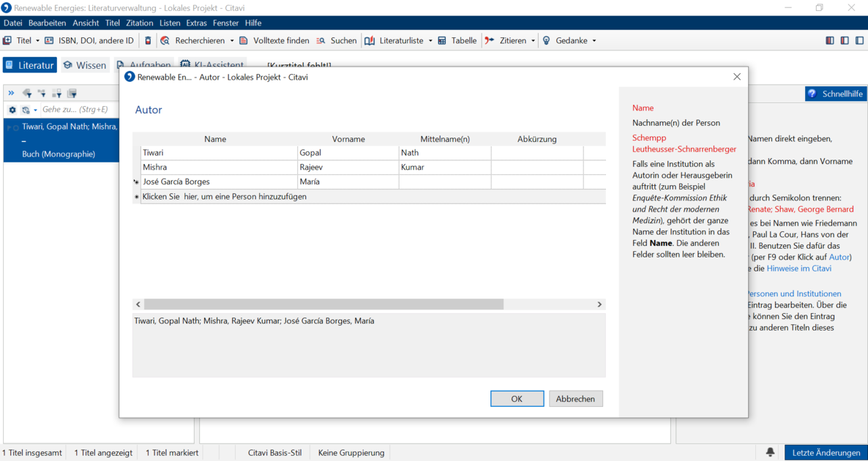Click the ISBN, DOI, andere ID icon
Image resolution: width=868 pixels, height=461 pixels.
pos(49,40)
